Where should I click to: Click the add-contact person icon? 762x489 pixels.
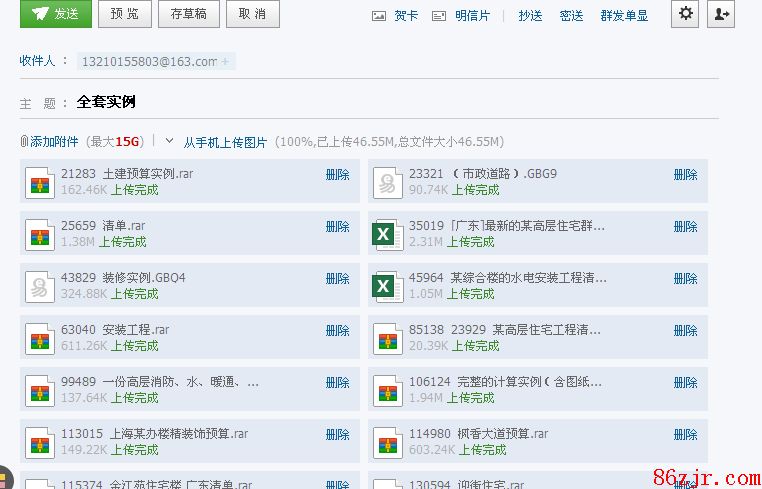720,14
